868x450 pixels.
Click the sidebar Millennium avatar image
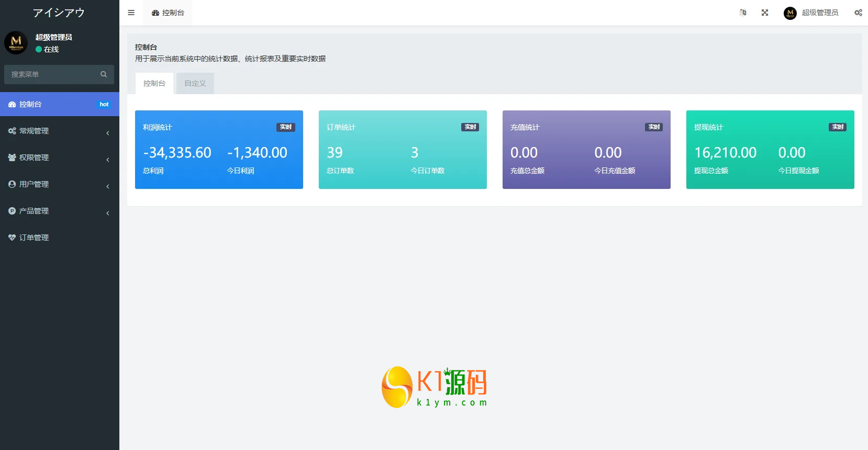pos(16,43)
